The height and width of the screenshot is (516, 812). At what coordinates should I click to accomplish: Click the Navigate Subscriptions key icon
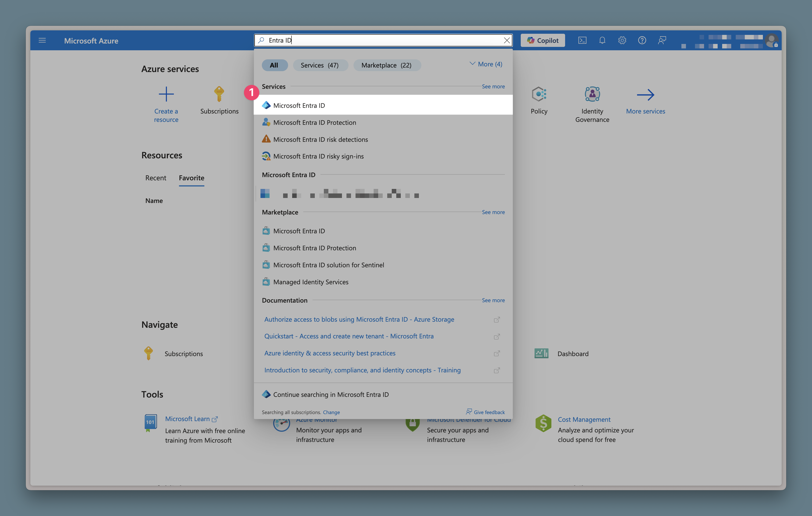coord(148,353)
